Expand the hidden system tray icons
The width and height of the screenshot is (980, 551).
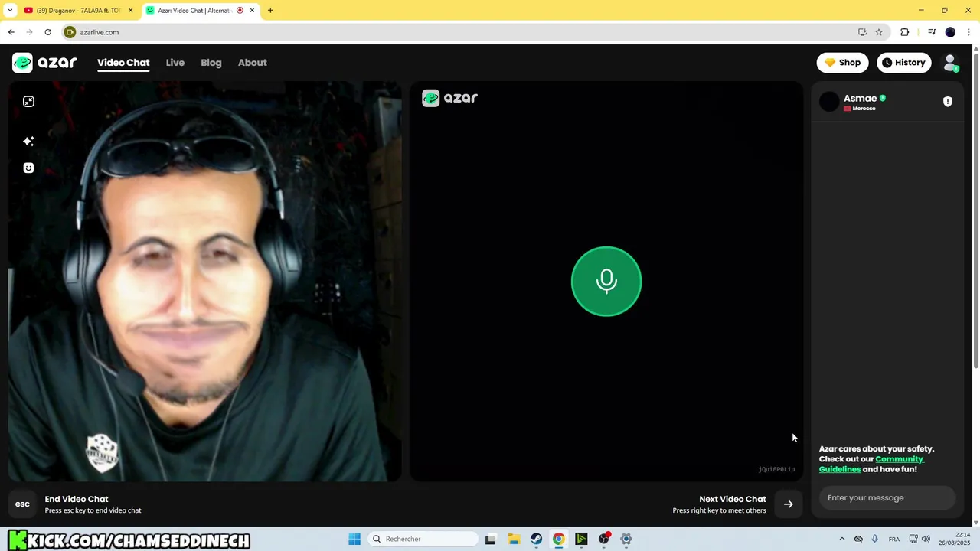(842, 539)
